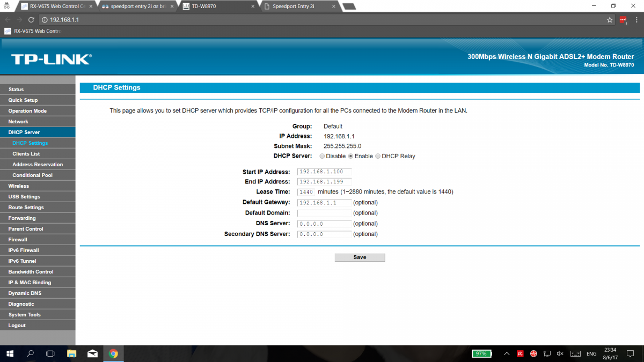This screenshot has width=644, height=362.
Task: Click the 97% battery indicator
Action: (482, 353)
